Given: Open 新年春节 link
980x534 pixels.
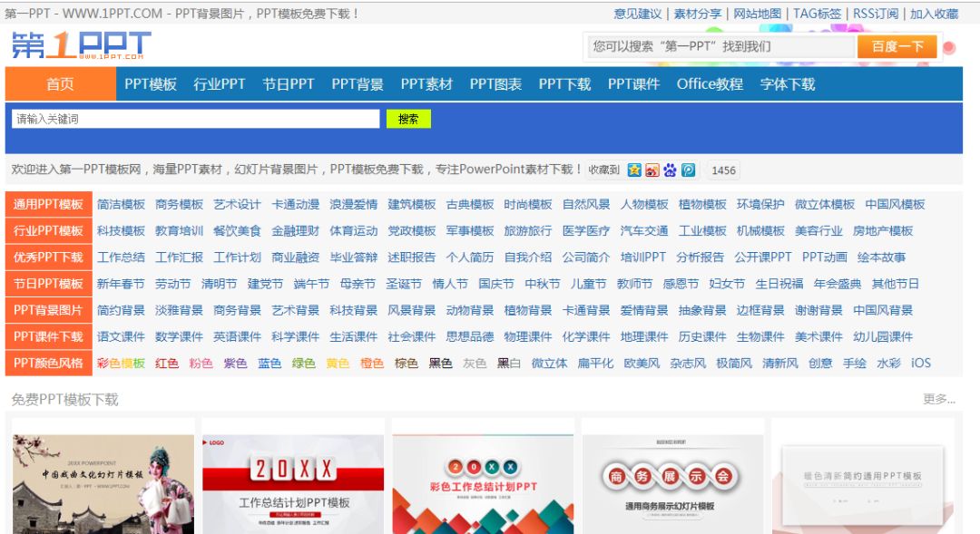Looking at the screenshot, I should click(121, 284).
